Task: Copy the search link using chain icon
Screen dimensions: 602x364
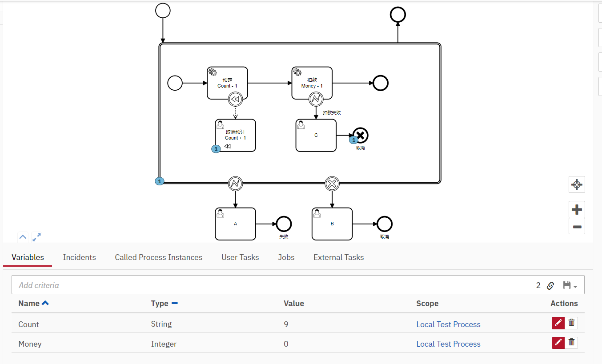Action: tap(550, 285)
